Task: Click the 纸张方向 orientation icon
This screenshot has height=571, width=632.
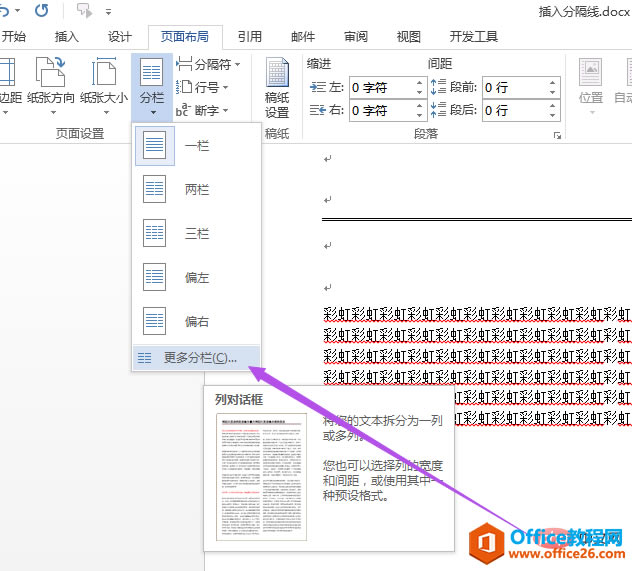Action: 51,72
